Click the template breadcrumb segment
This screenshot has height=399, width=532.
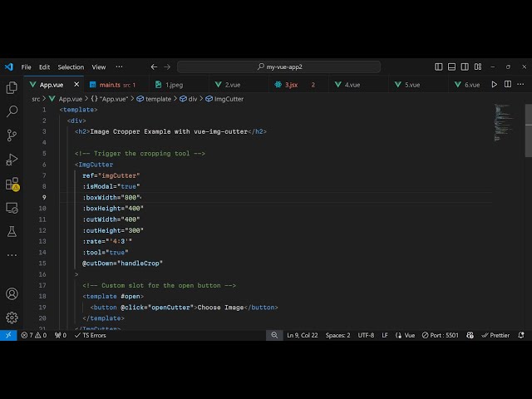pos(158,99)
